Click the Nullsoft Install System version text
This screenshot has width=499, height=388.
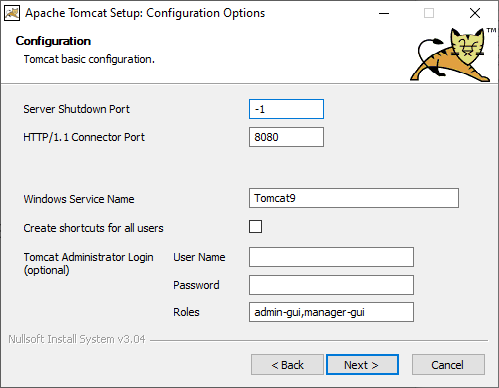(x=77, y=339)
